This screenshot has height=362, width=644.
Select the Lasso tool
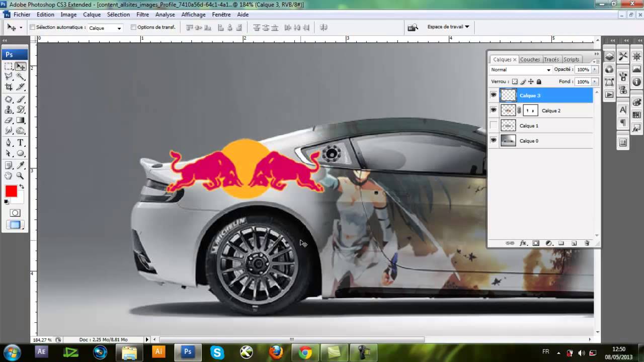(x=9, y=76)
